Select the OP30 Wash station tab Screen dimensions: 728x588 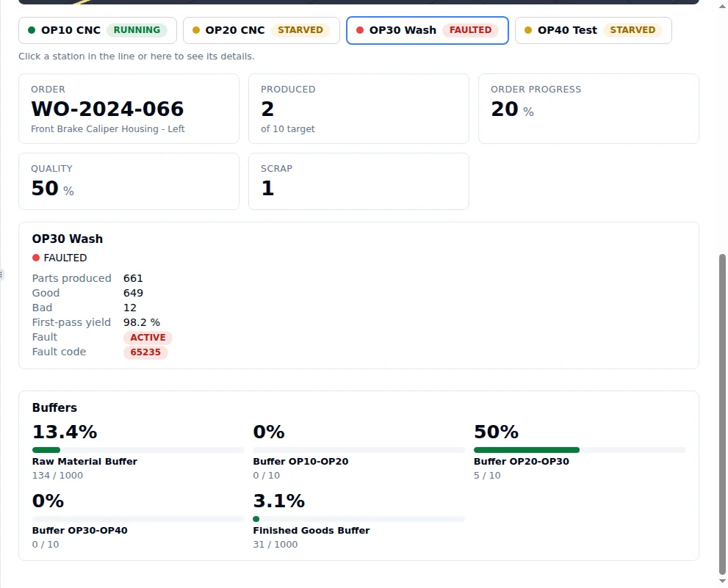pos(427,31)
